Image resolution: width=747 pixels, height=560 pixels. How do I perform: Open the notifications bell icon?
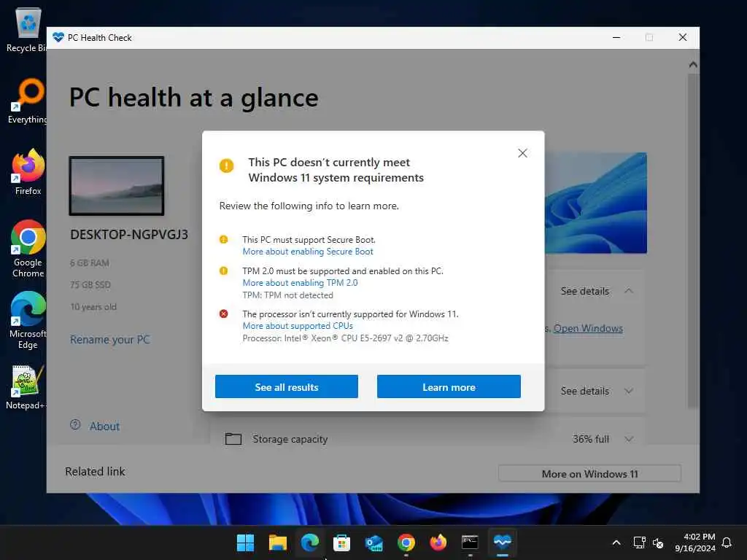(727, 542)
